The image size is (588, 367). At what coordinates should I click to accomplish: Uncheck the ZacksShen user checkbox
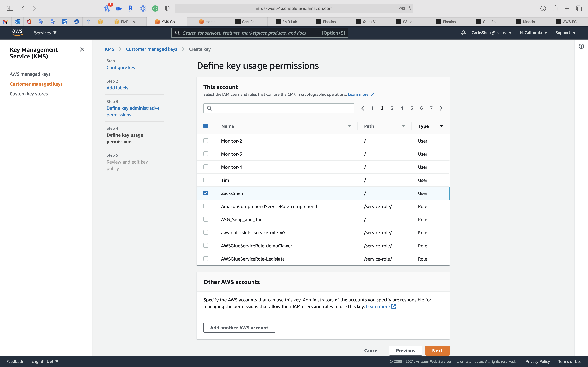click(206, 193)
